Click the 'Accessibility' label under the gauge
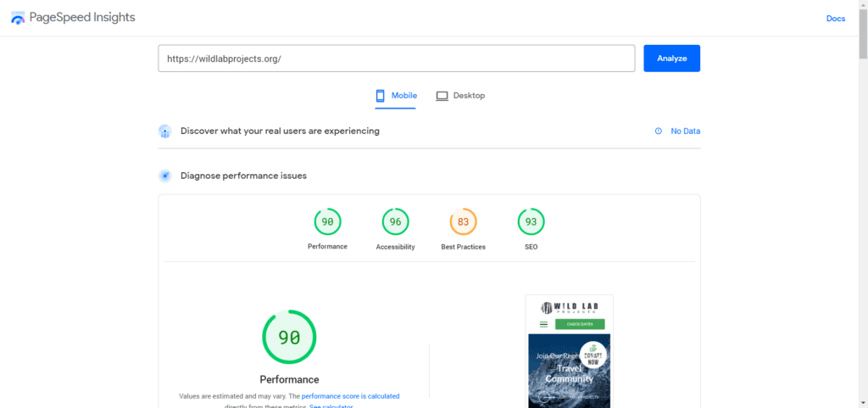The height and width of the screenshot is (408, 868). point(395,247)
